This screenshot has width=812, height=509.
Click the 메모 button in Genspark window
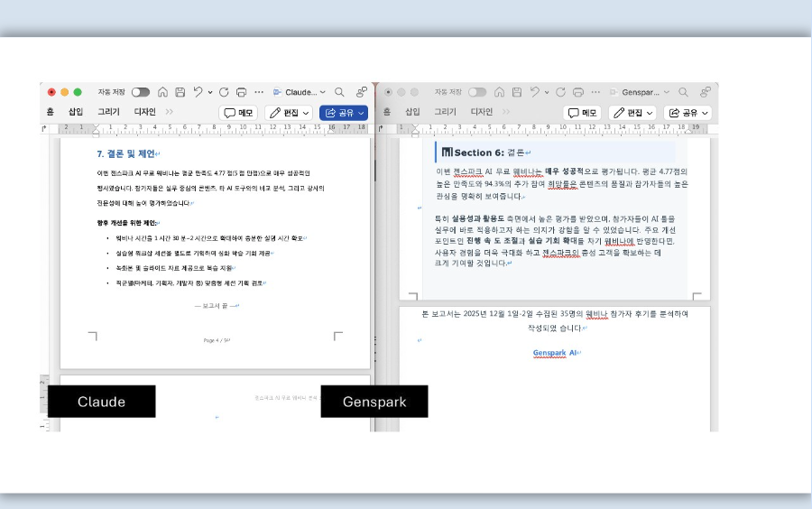click(583, 113)
